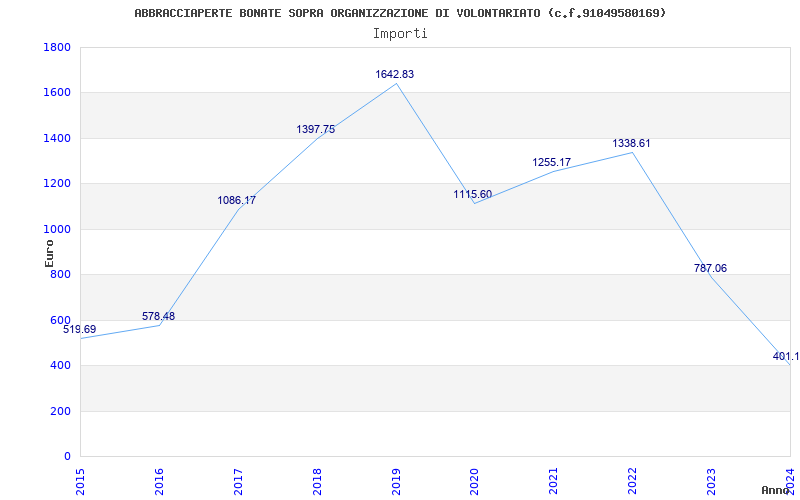Click the 1800 y-axis tick label
The width and height of the screenshot is (800, 500).
pos(57,47)
